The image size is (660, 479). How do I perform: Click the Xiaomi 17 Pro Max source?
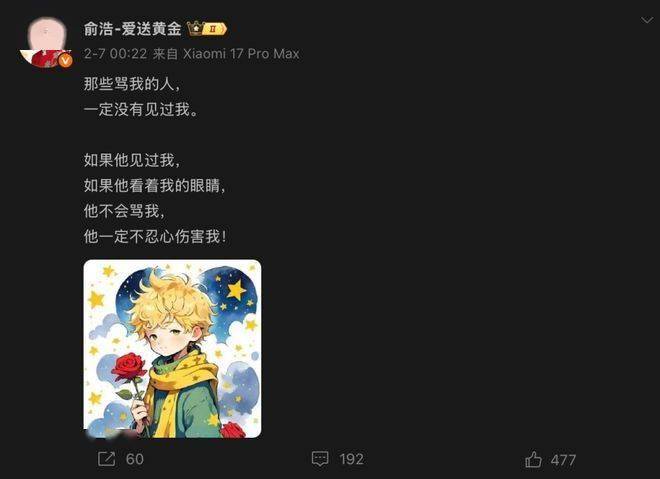(x=241, y=54)
